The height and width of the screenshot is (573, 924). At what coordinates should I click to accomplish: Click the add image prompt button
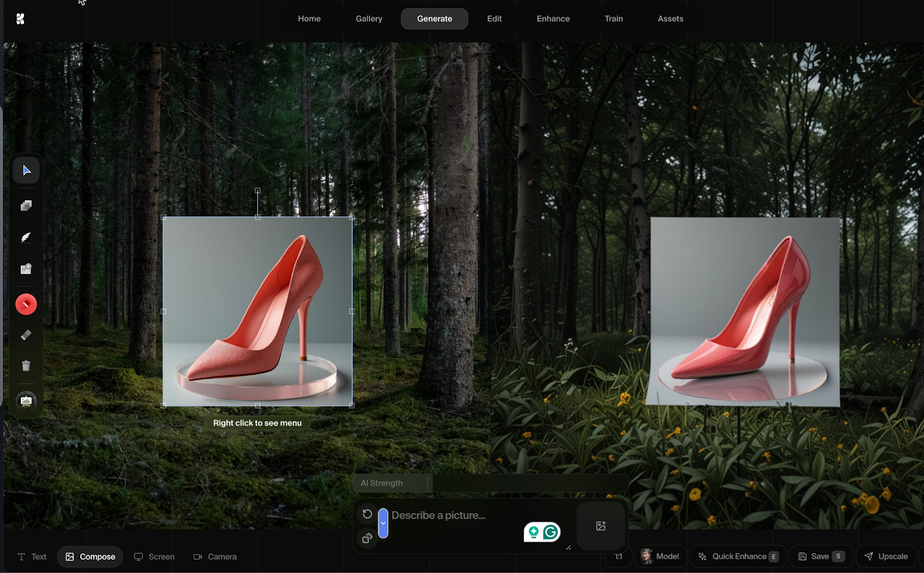click(x=601, y=526)
